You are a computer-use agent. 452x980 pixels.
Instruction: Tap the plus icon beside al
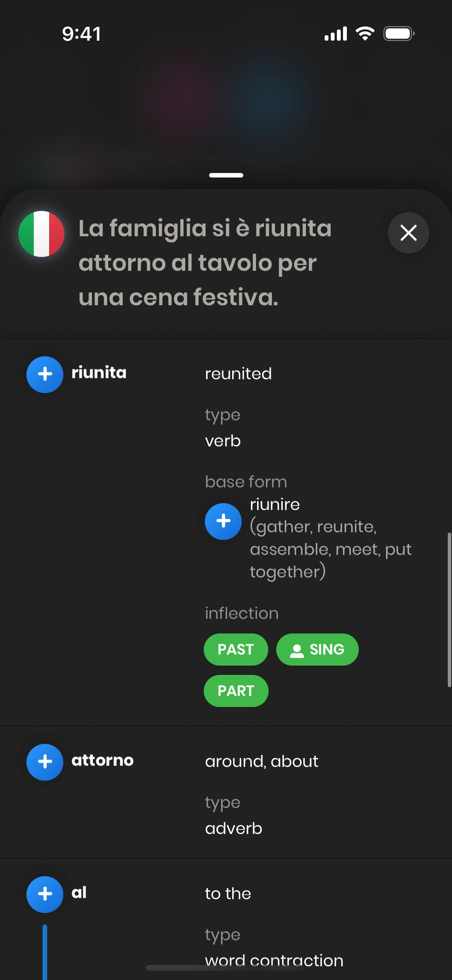[x=45, y=894]
